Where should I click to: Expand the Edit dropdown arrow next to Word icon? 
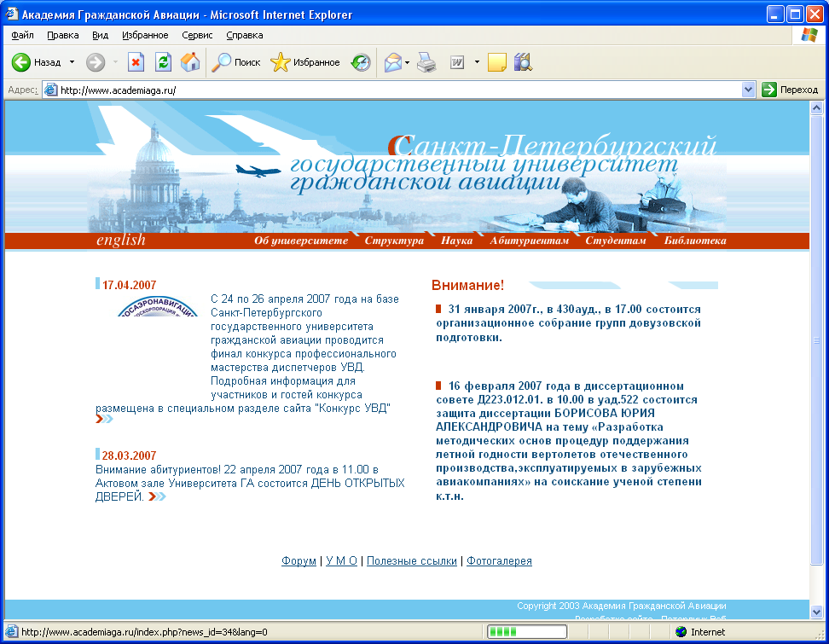[x=477, y=62]
